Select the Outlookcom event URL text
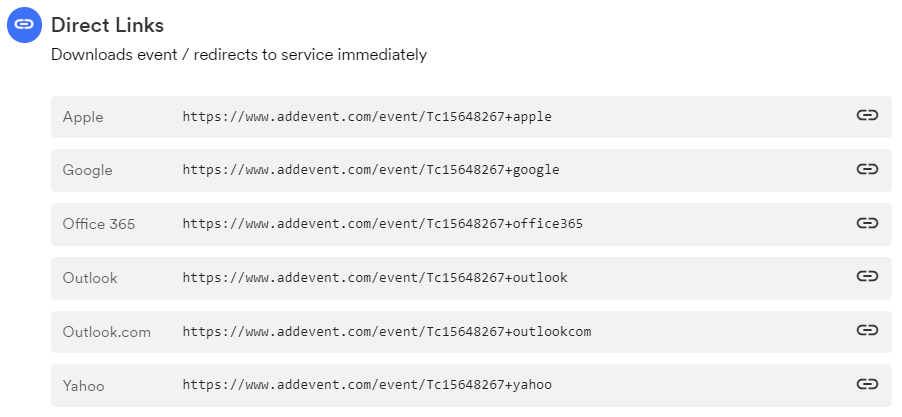This screenshot has height=417, width=902. pos(387,331)
